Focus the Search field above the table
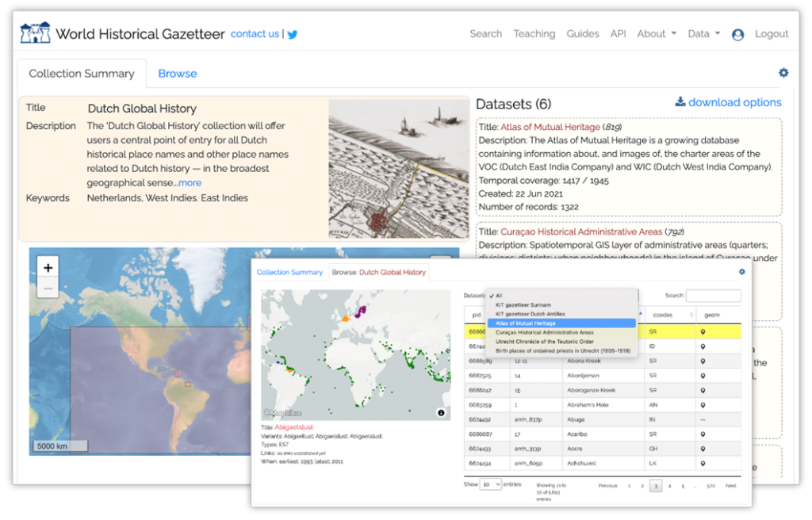Viewport: 812px width, 520px height. [713, 295]
